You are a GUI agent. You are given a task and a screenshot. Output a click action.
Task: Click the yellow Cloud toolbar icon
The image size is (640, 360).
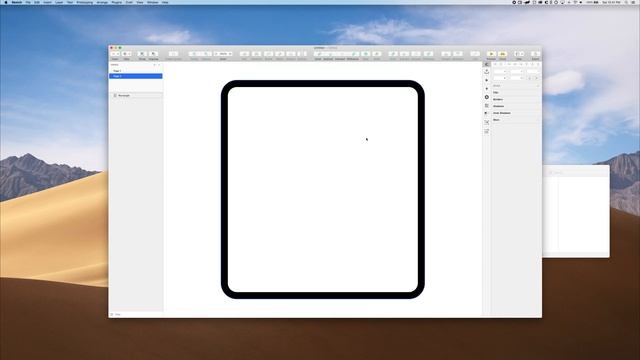[502, 54]
